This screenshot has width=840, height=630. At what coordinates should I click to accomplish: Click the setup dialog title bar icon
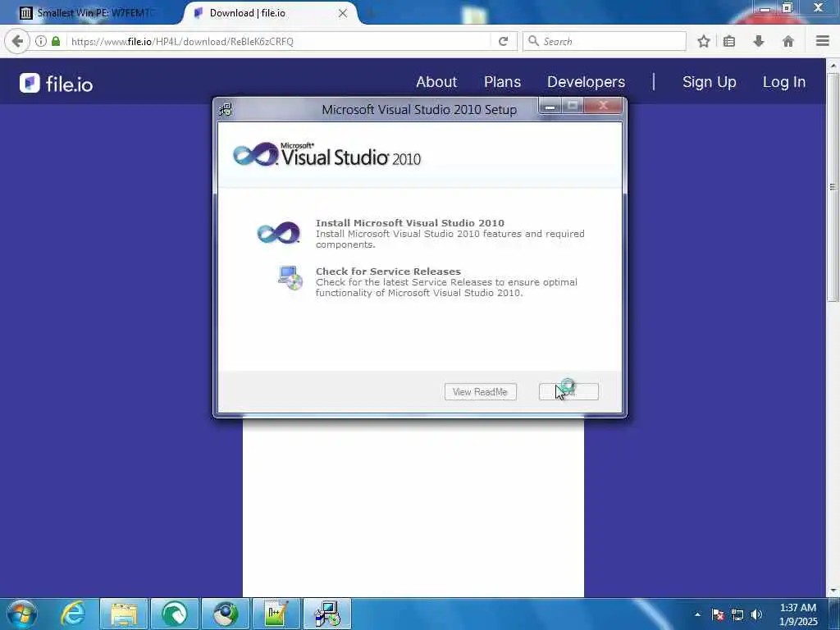226,109
